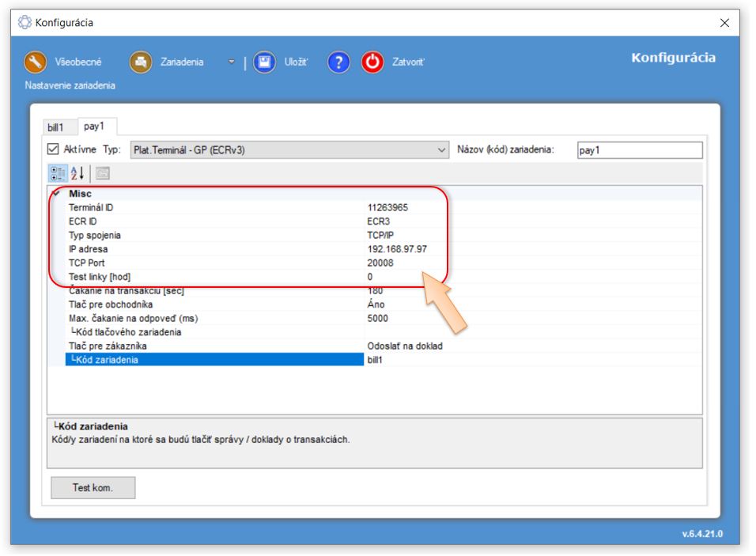Click the red Zatvoriť power icon
This screenshot has width=756, height=556.
pyautogui.click(x=372, y=62)
